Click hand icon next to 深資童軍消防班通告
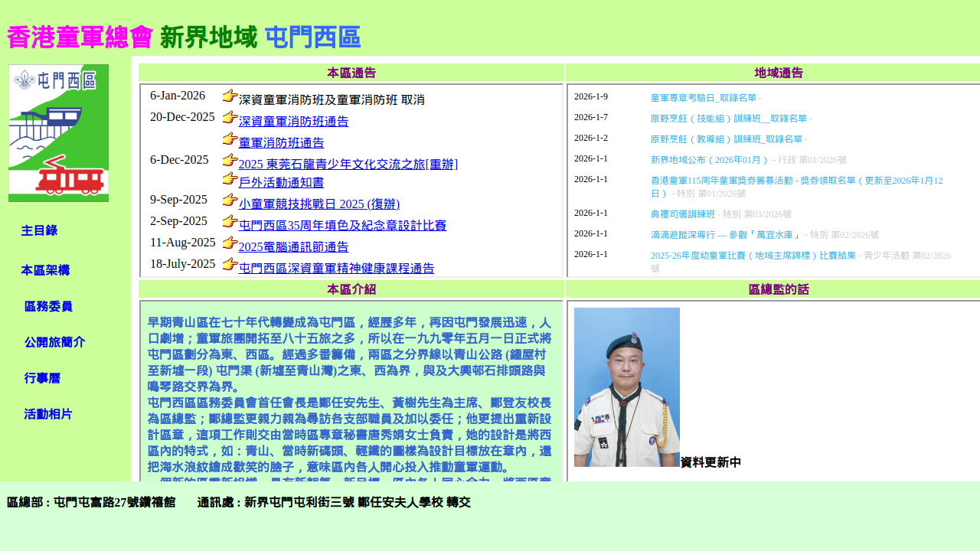The width and height of the screenshot is (980, 551). [x=230, y=117]
